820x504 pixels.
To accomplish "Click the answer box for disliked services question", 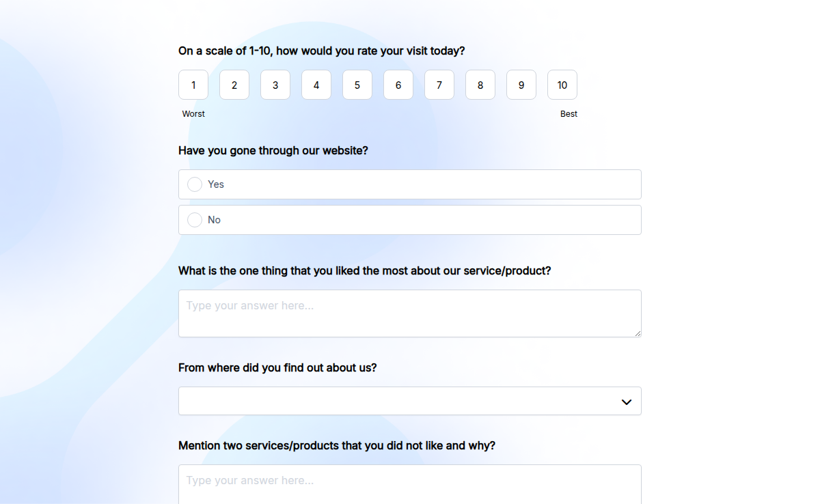I will [x=409, y=484].
